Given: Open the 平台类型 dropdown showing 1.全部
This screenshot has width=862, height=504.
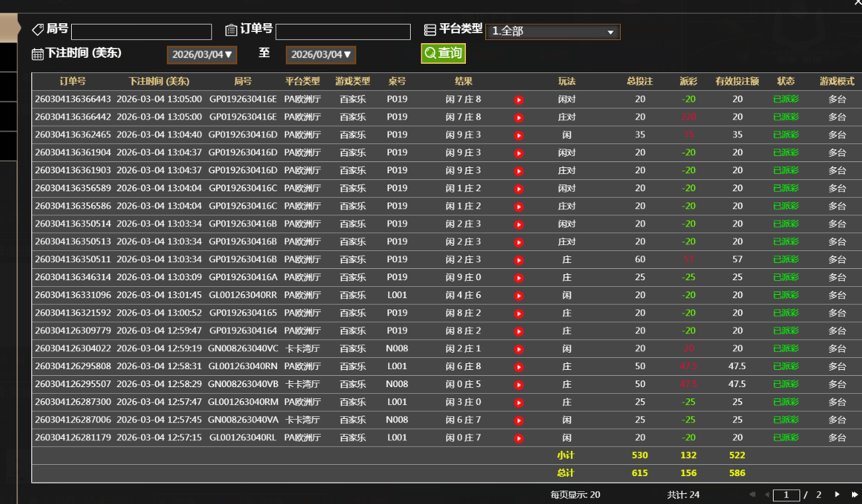Looking at the screenshot, I should point(552,31).
